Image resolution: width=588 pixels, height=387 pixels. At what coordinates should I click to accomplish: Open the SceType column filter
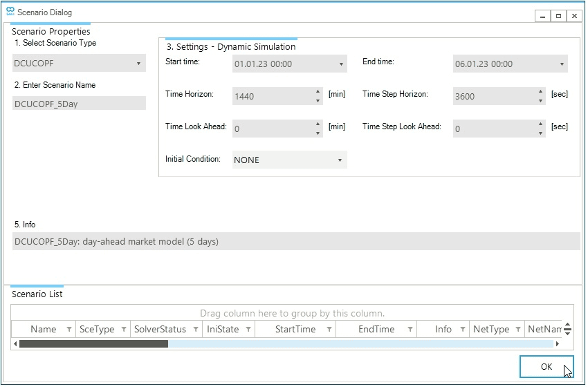pyautogui.click(x=124, y=330)
